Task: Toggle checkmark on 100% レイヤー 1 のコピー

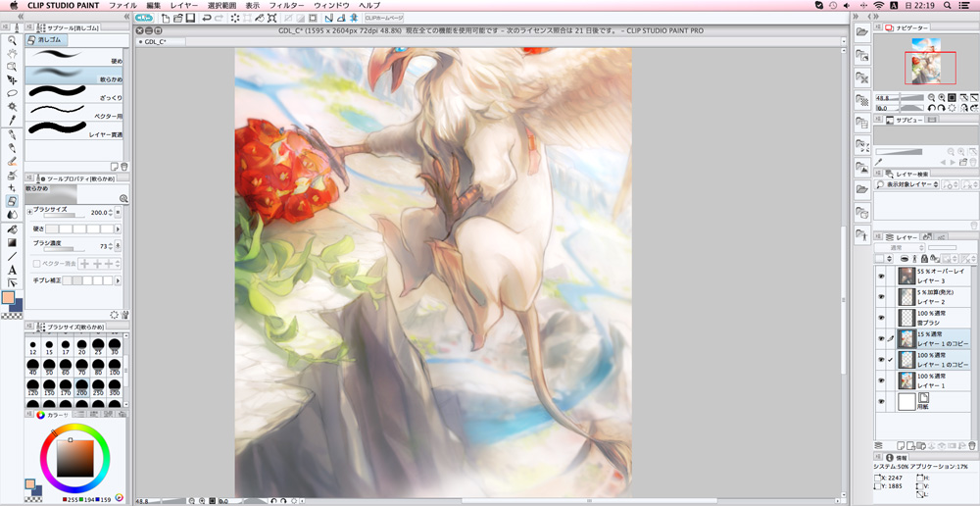Action: 891,360
